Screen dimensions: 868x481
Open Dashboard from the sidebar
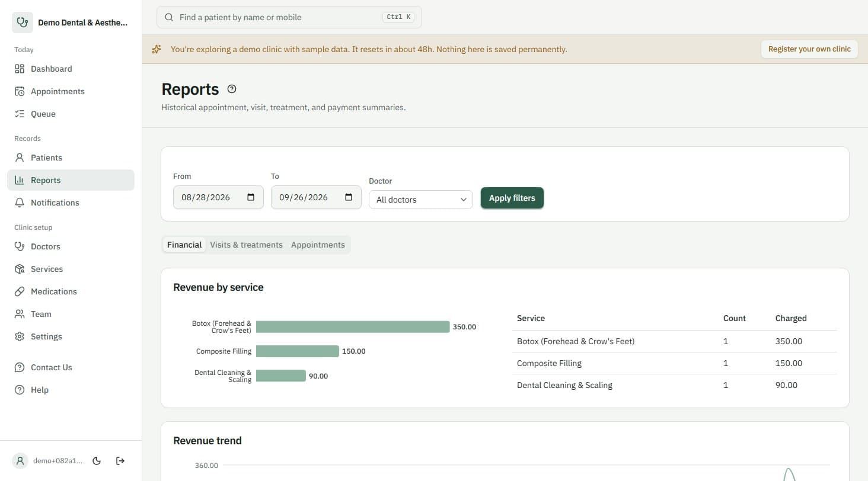(x=71, y=69)
